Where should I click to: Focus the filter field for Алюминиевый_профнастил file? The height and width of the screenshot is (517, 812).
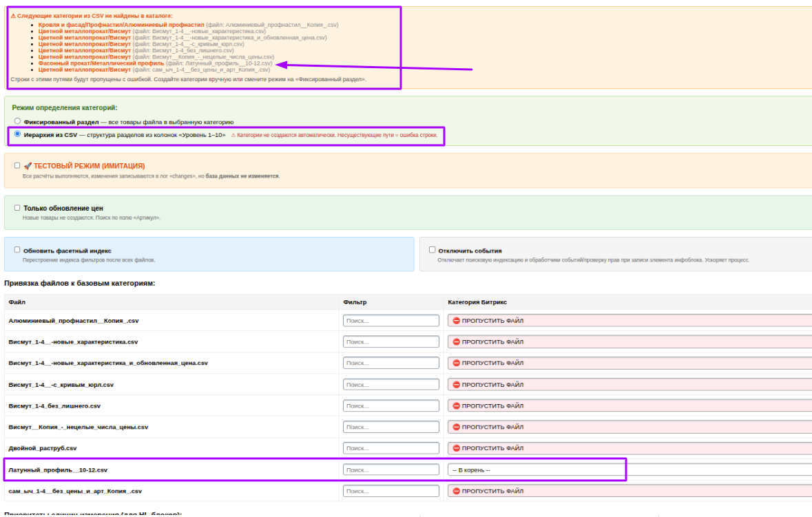coord(391,321)
